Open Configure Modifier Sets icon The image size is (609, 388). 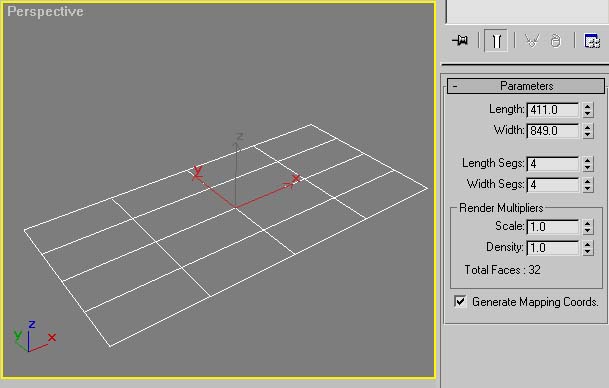(x=592, y=40)
